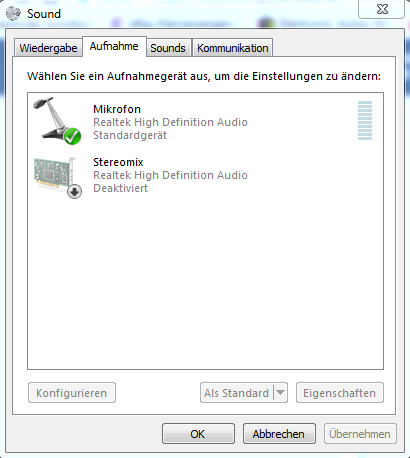Click the Sound speaker icon in title bar
This screenshot has height=458, width=410.
point(13,13)
